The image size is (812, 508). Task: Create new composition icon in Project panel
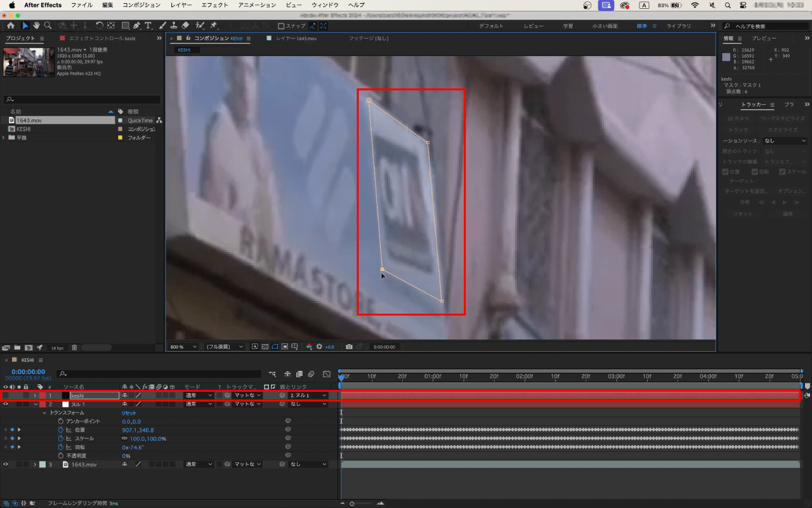coord(28,347)
